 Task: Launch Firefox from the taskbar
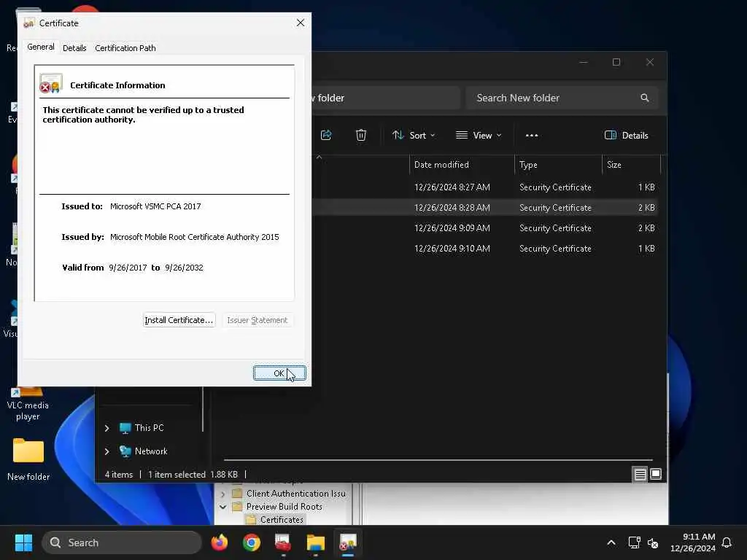click(219, 542)
